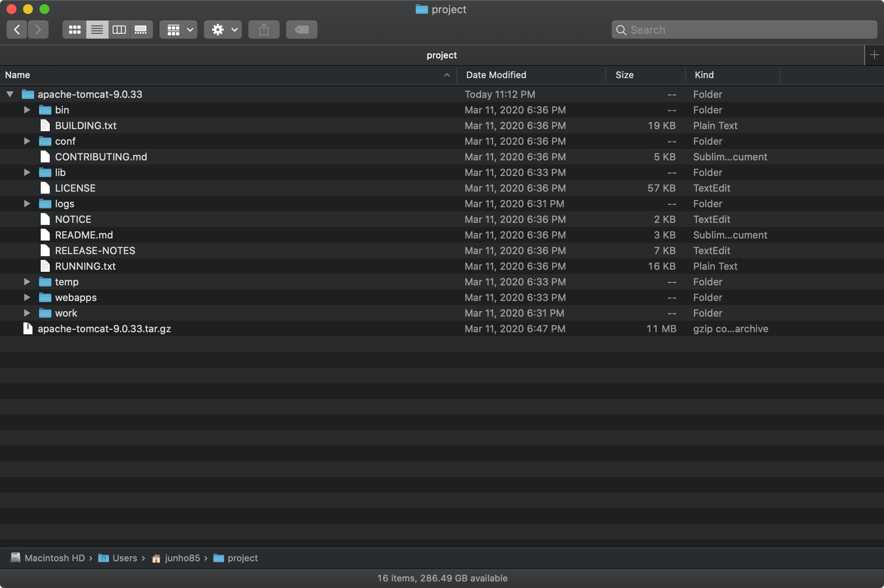
Task: Select the project tab
Action: [441, 55]
